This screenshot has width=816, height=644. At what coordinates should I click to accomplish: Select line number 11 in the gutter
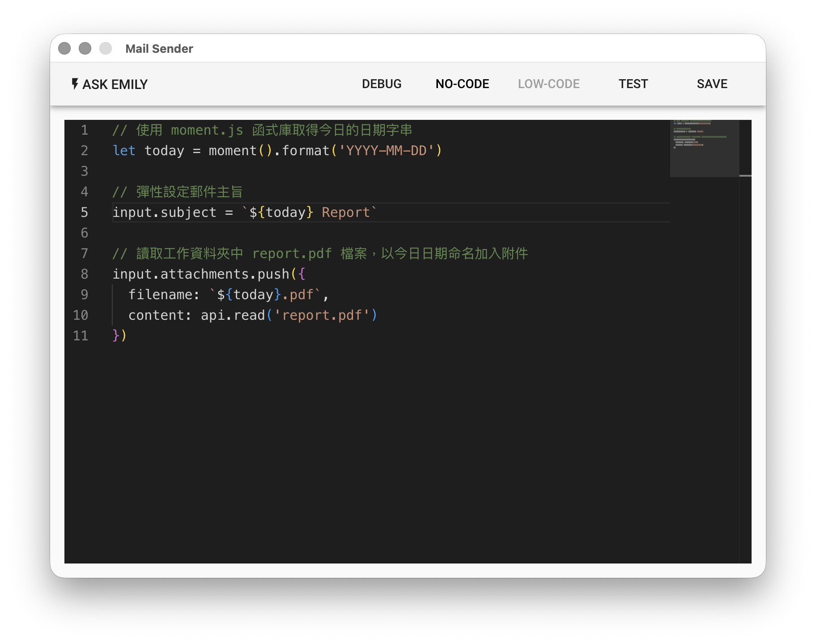[x=81, y=336]
